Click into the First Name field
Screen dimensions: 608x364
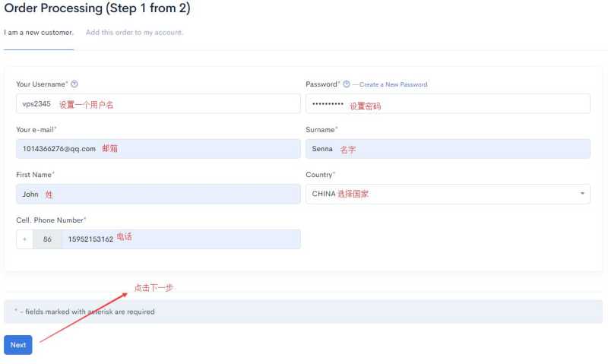click(158, 195)
